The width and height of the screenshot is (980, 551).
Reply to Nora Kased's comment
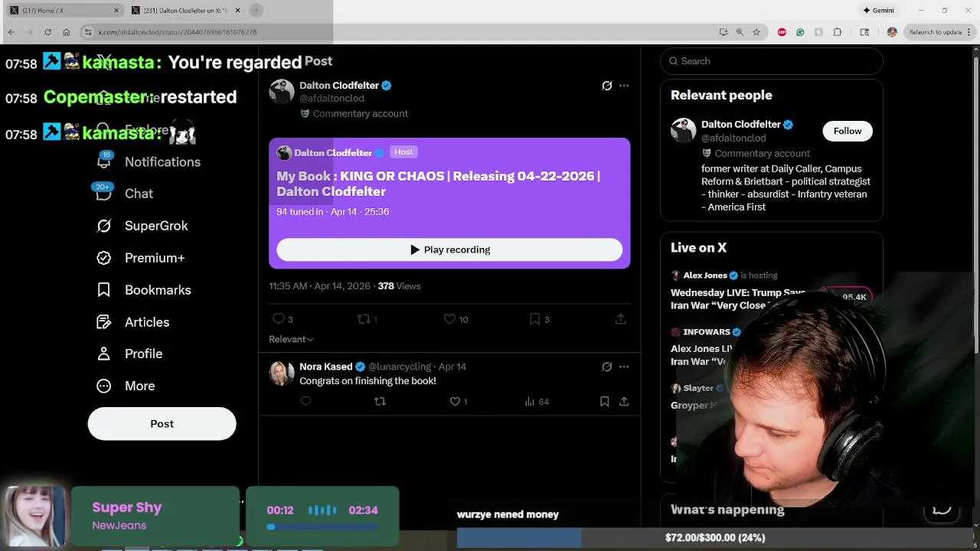point(305,401)
